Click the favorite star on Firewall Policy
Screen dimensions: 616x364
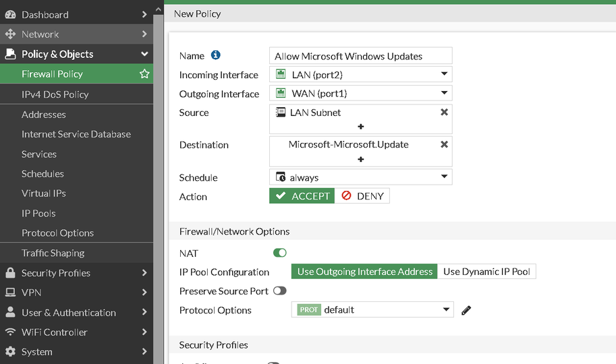(x=144, y=74)
